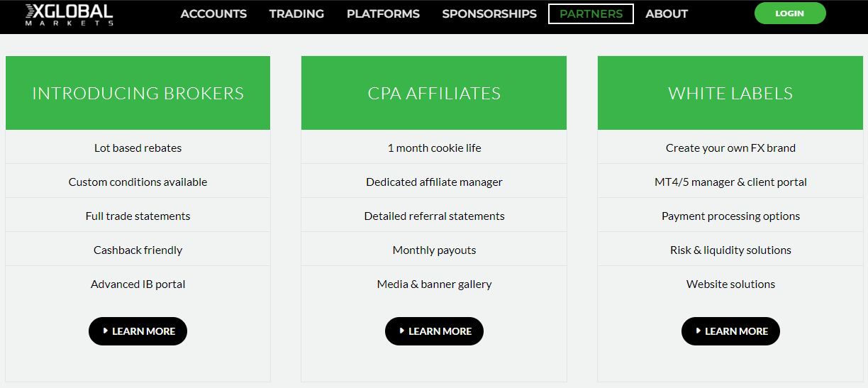868x388 pixels.
Task: Open the Accounts menu
Action: [213, 13]
